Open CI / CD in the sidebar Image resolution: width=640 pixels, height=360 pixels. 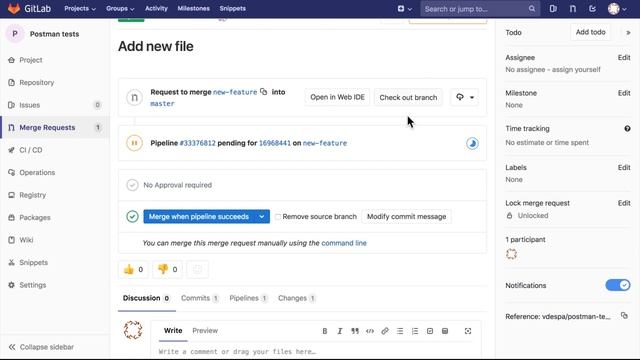coord(31,150)
